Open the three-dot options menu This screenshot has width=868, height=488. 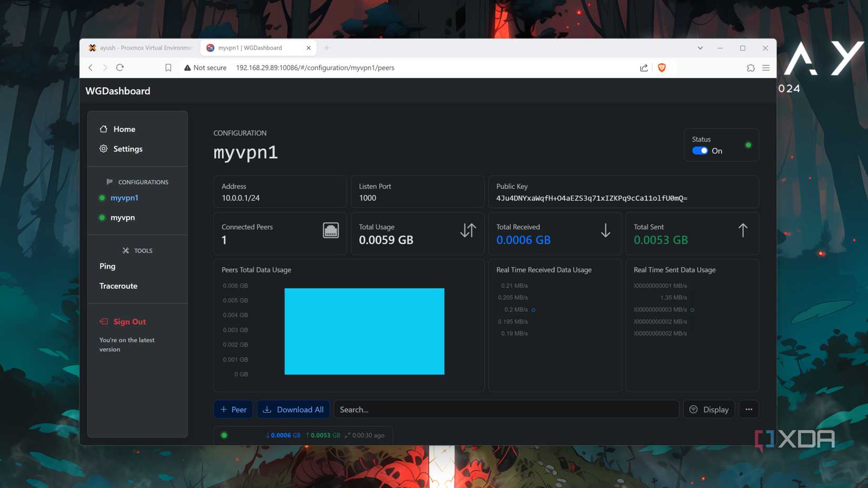pyautogui.click(x=749, y=409)
